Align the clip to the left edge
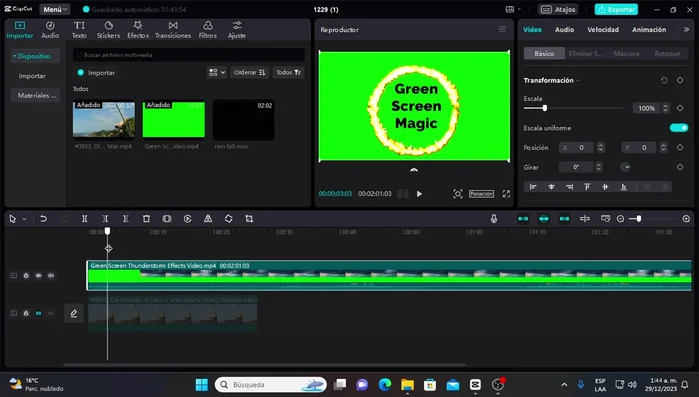Screen dimensions: 699x397 coord(533,187)
